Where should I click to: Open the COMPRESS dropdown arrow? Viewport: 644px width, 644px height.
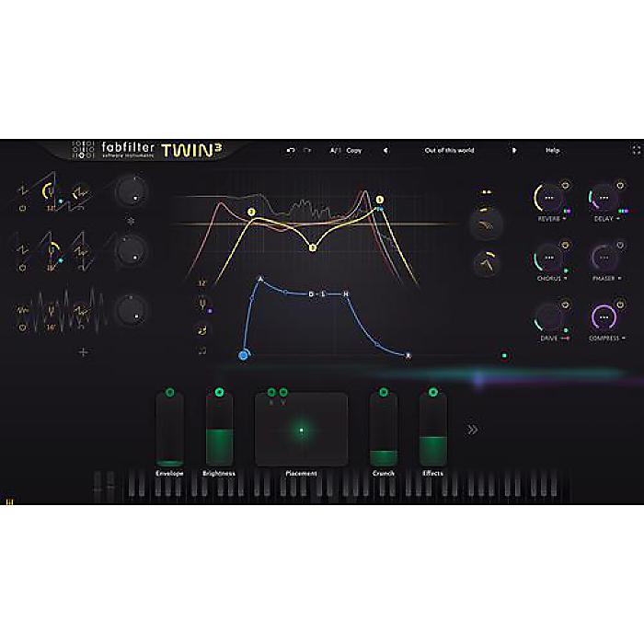(624, 338)
